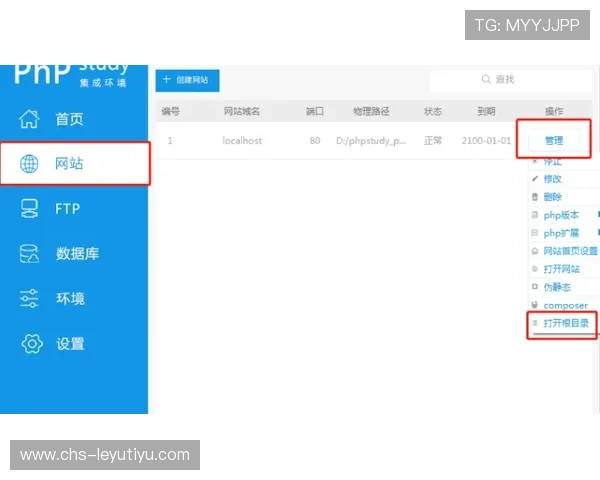Click the gear icon beside 设置
Screen dimensions: 600x480
pos(32,344)
